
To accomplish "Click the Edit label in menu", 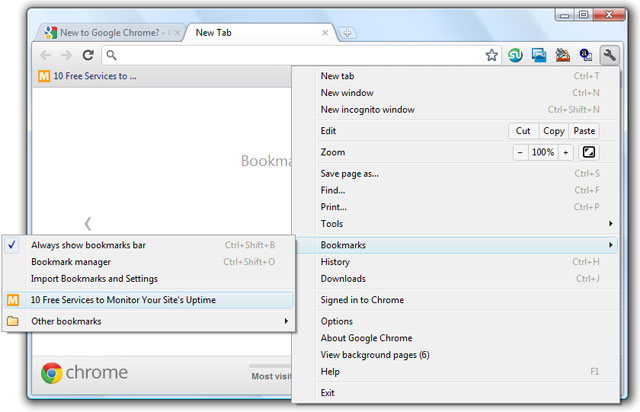I will [x=328, y=131].
